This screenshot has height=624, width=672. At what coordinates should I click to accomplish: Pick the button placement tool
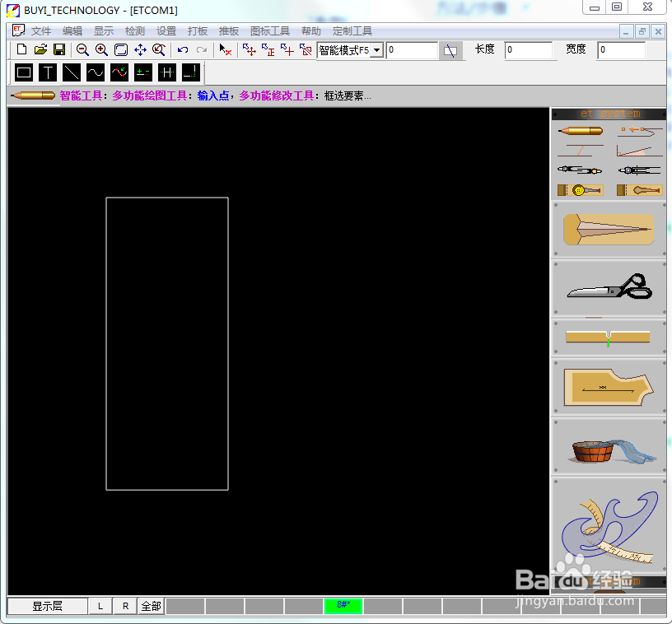(581, 189)
